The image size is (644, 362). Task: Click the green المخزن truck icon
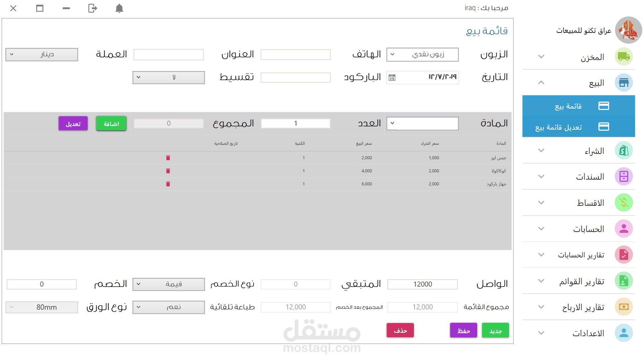tap(624, 57)
